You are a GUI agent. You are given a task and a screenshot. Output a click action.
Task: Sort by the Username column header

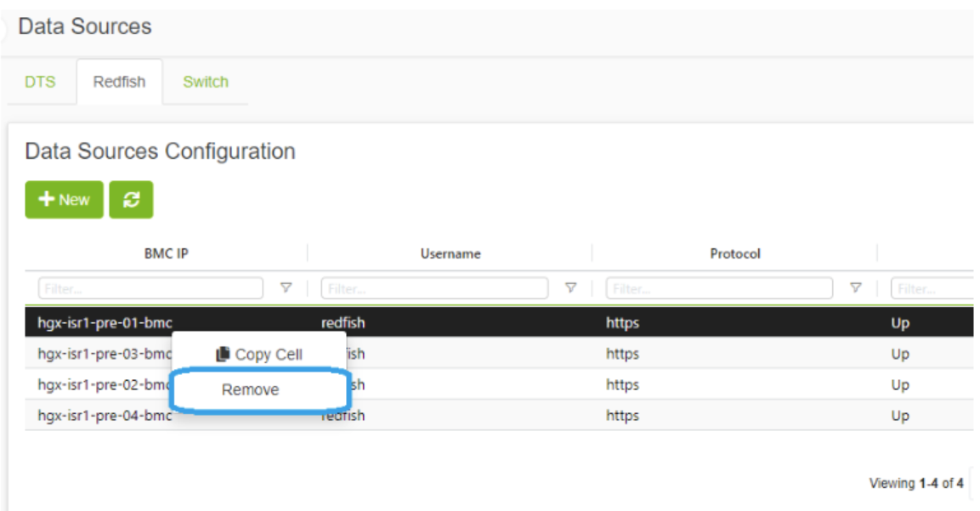pos(450,253)
